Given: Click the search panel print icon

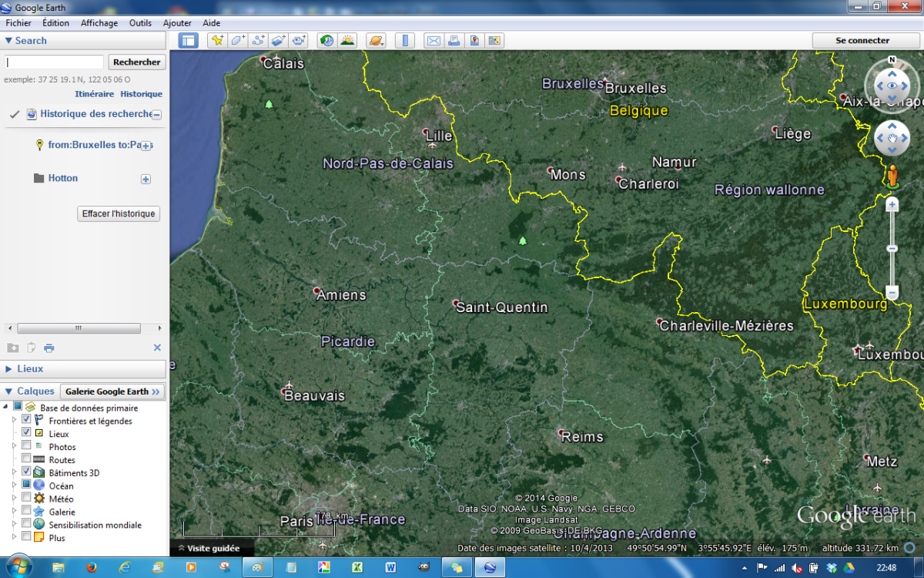Looking at the screenshot, I should pyautogui.click(x=49, y=348).
